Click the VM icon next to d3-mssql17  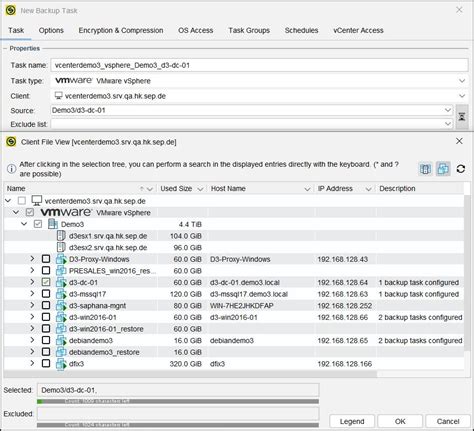point(61,294)
